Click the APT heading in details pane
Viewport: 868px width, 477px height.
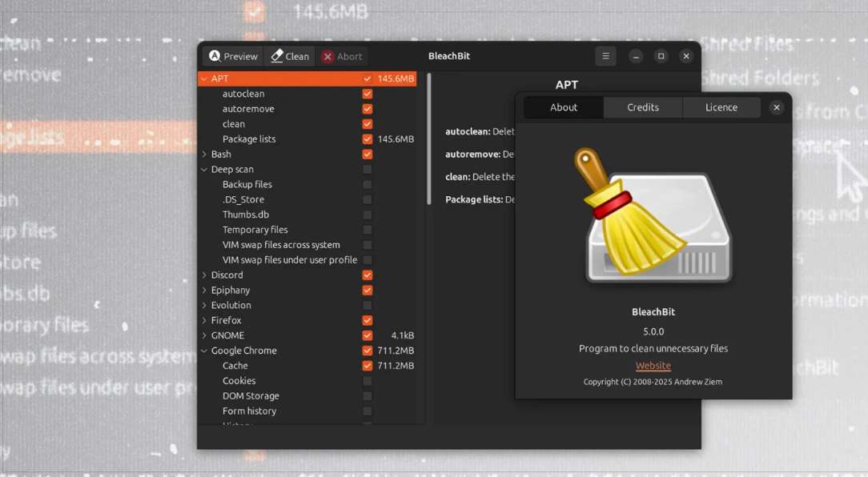pyautogui.click(x=567, y=85)
